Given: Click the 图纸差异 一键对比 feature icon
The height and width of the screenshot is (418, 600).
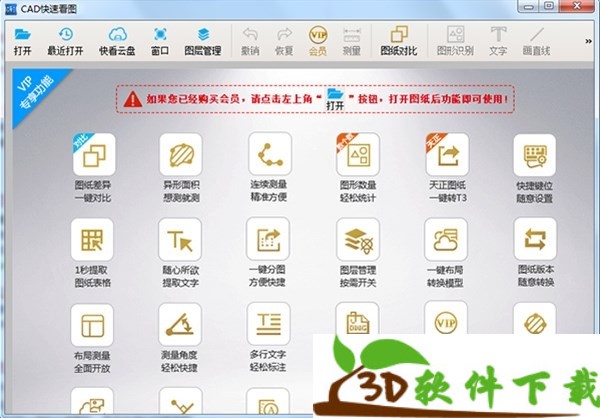Looking at the screenshot, I should (94, 155).
